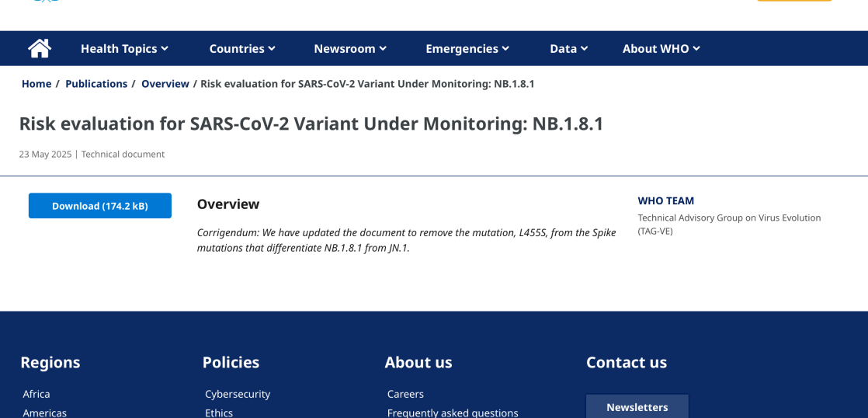Click the Home icon in navigation bar

point(40,48)
